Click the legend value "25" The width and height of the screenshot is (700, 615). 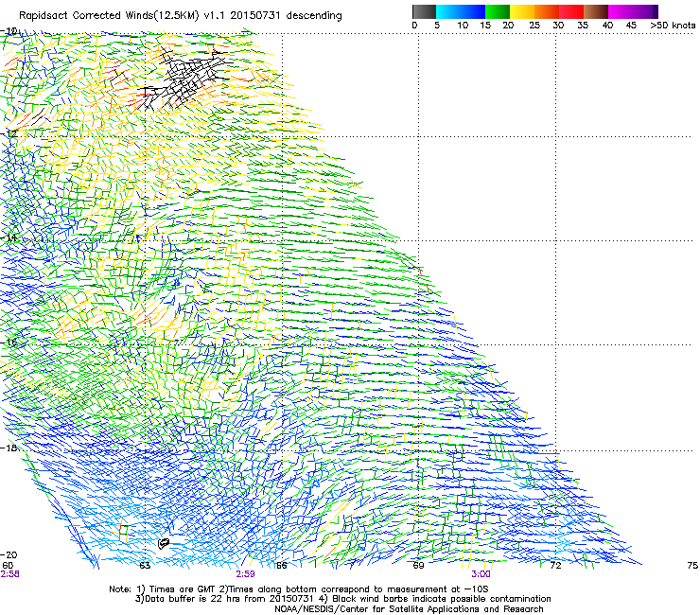534,26
